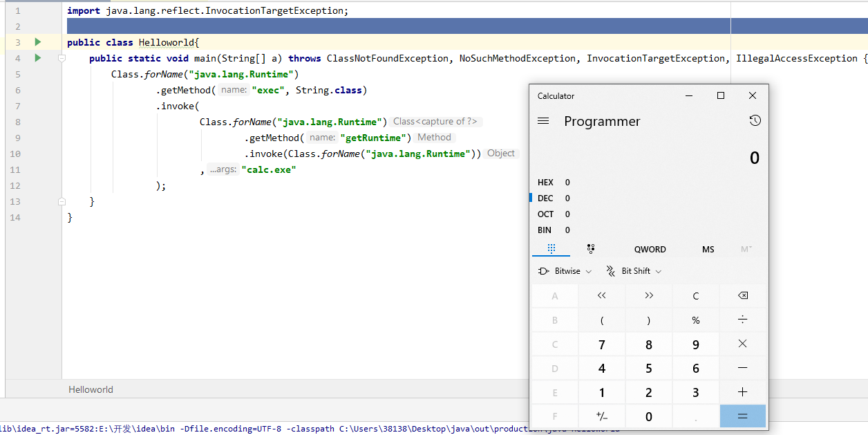Click the Helloworld breadcrumb below the editor
This screenshot has width=868, height=435.
pos(91,389)
